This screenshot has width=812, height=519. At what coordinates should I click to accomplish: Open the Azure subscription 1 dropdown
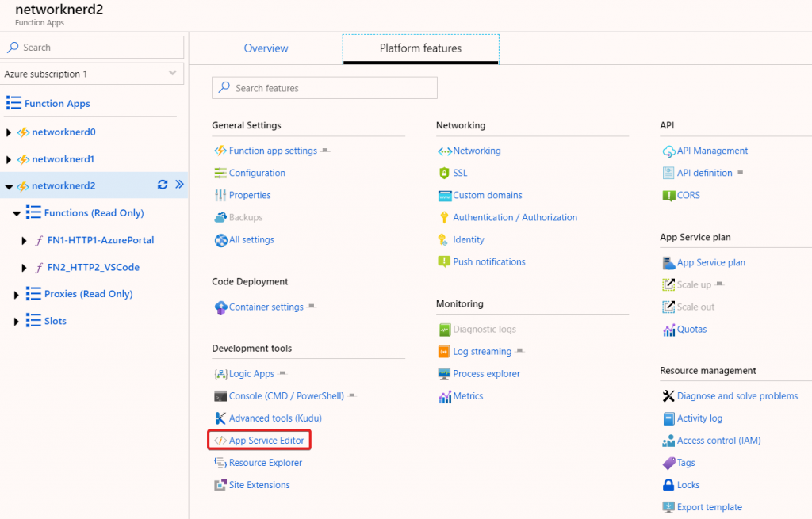tap(92, 74)
